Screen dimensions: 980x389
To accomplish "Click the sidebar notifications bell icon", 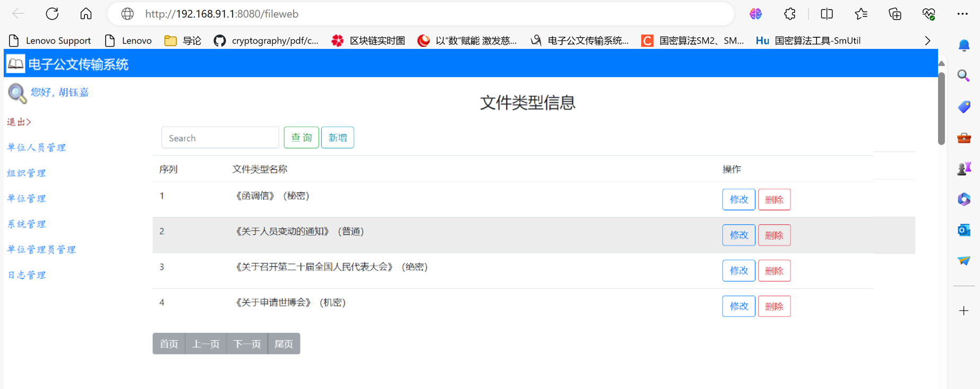I will (x=964, y=46).
